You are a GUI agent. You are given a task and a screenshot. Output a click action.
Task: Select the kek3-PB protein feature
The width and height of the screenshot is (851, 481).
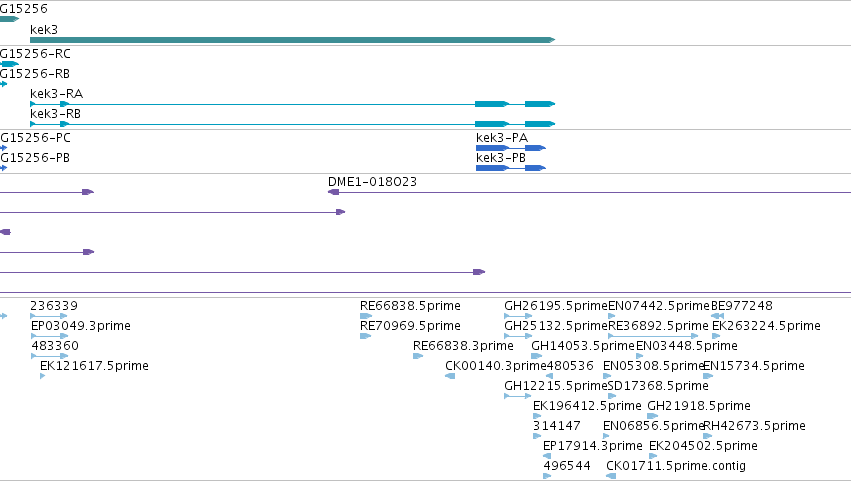pyautogui.click(x=511, y=168)
